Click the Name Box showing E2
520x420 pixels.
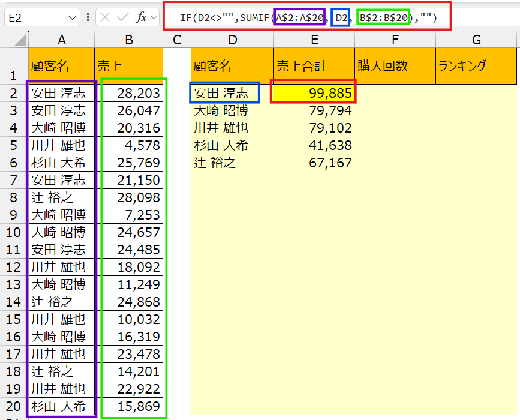click(36, 18)
